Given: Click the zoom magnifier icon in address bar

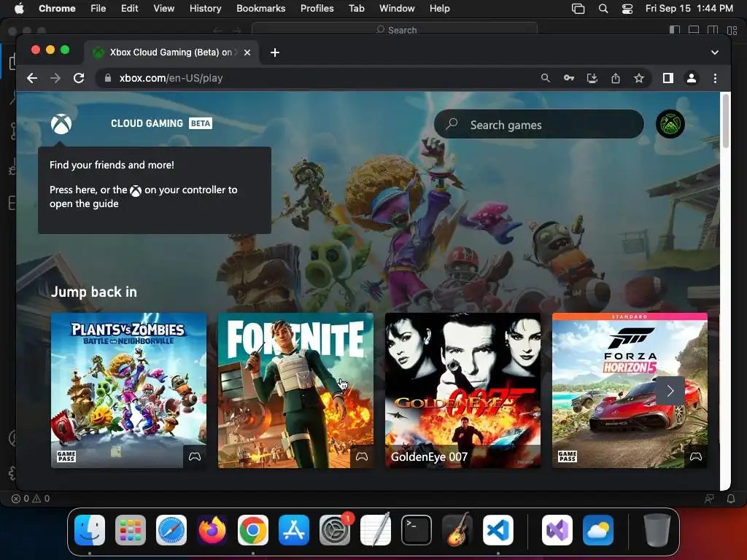Looking at the screenshot, I should point(546,78).
